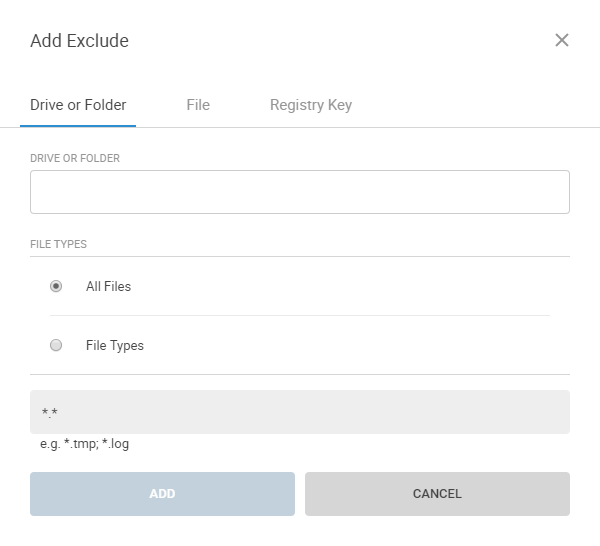Click the 'File Types' option label
Screen dimensions: 600x546
(115, 345)
